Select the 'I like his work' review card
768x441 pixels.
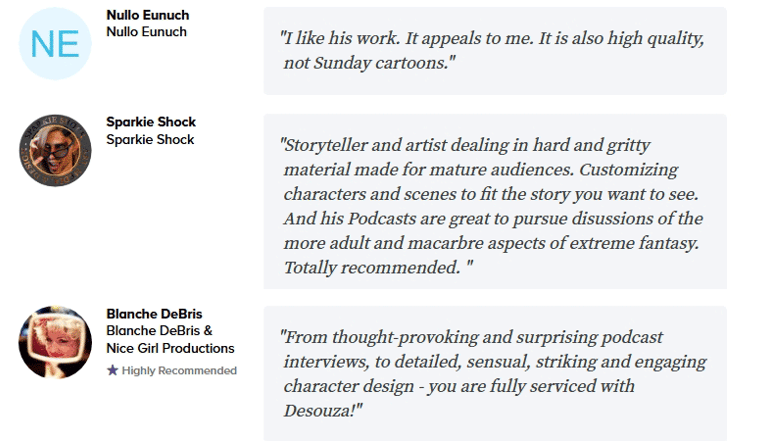coord(495,51)
